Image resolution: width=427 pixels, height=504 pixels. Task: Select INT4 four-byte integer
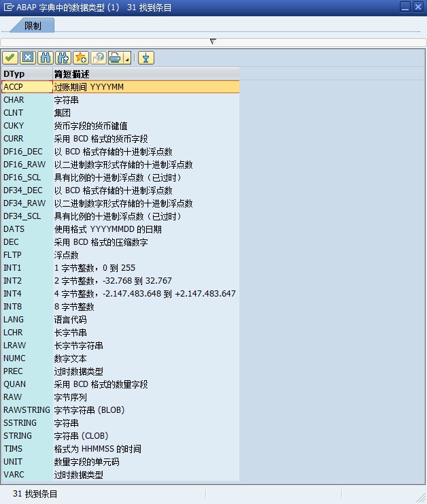120,294
